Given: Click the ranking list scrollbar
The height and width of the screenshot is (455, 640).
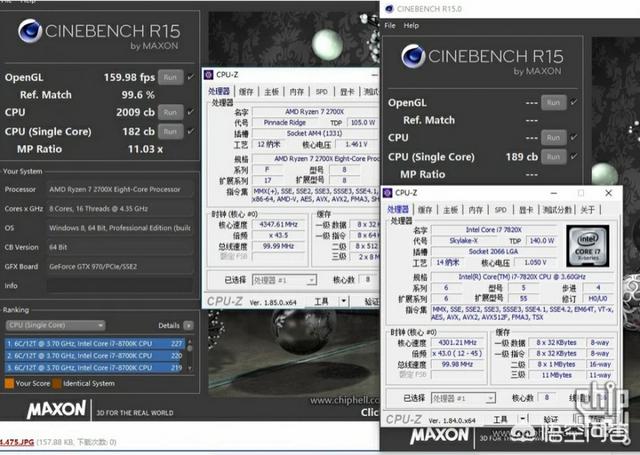Looking at the screenshot, I should click(x=189, y=355).
